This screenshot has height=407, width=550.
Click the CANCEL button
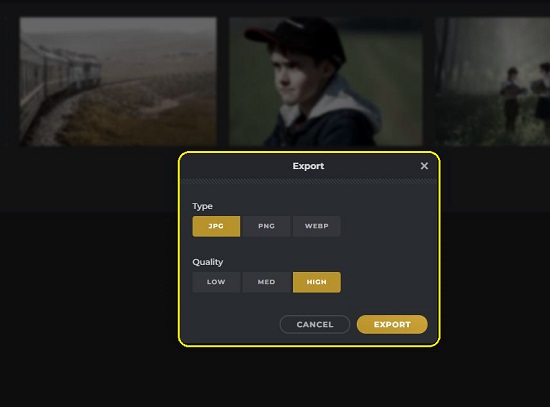click(315, 325)
